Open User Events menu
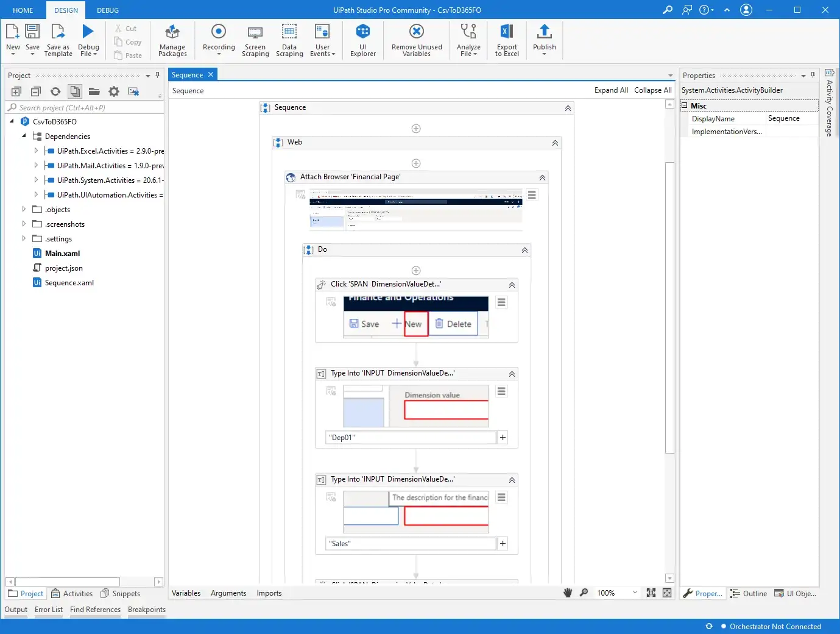The width and height of the screenshot is (840, 634). click(x=322, y=40)
